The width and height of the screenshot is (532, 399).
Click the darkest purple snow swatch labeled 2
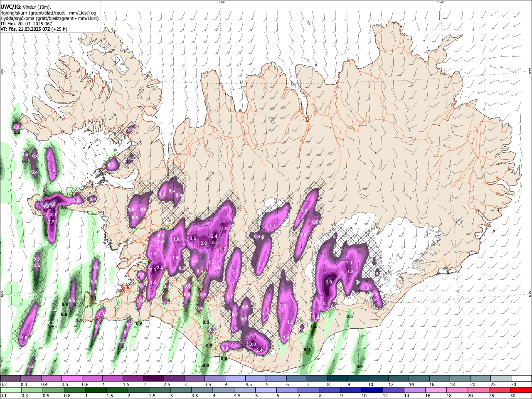point(153,379)
